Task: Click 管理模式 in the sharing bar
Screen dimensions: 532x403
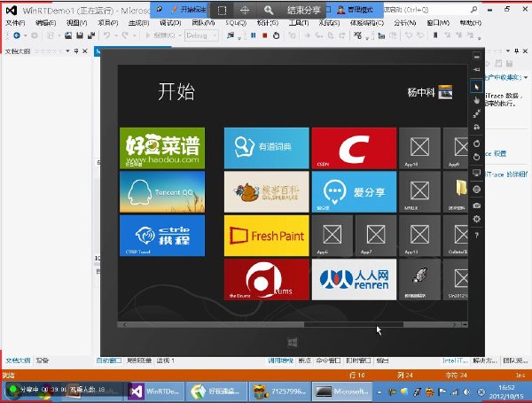Action: [x=356, y=10]
